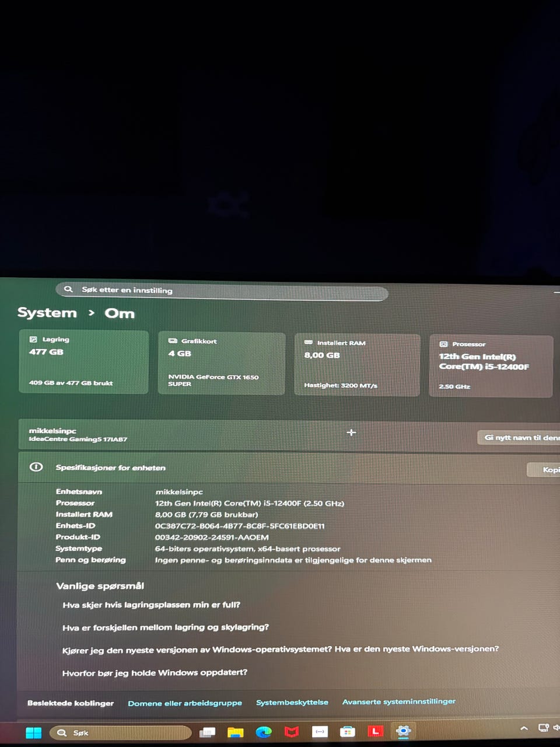Viewport: 560px width, 747px height.
Task: Open Hvorfor bør jeg holde Windows oppdatert
Action: (155, 672)
